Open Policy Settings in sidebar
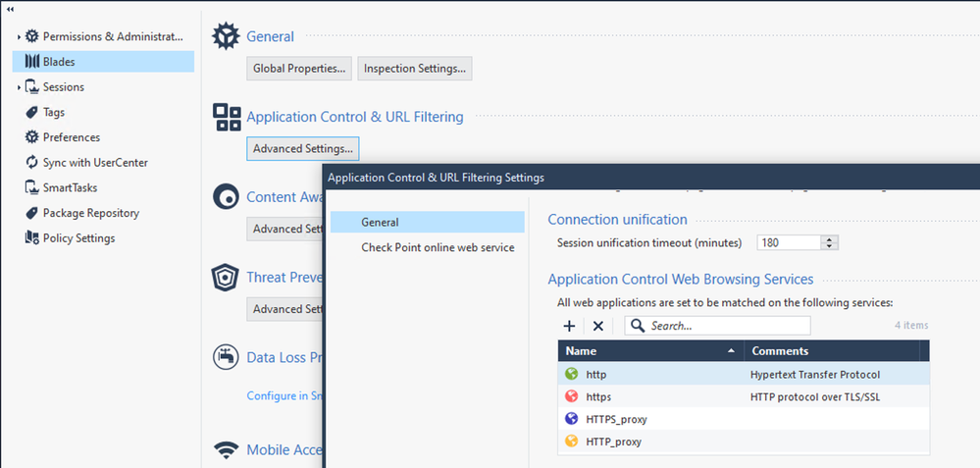 point(78,238)
